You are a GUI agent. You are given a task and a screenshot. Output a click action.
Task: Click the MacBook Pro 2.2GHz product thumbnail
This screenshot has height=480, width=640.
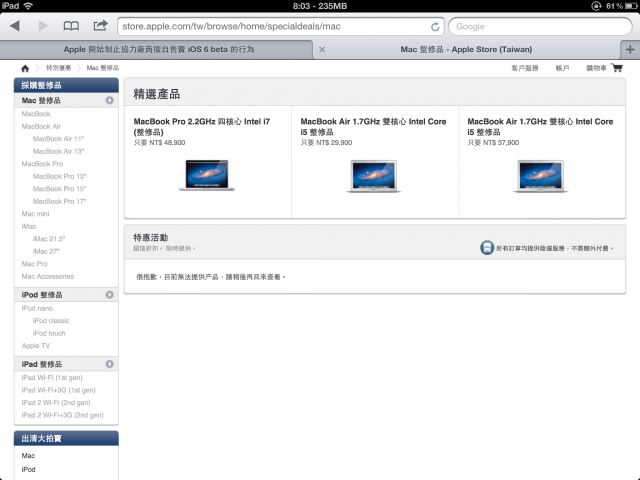click(x=207, y=176)
